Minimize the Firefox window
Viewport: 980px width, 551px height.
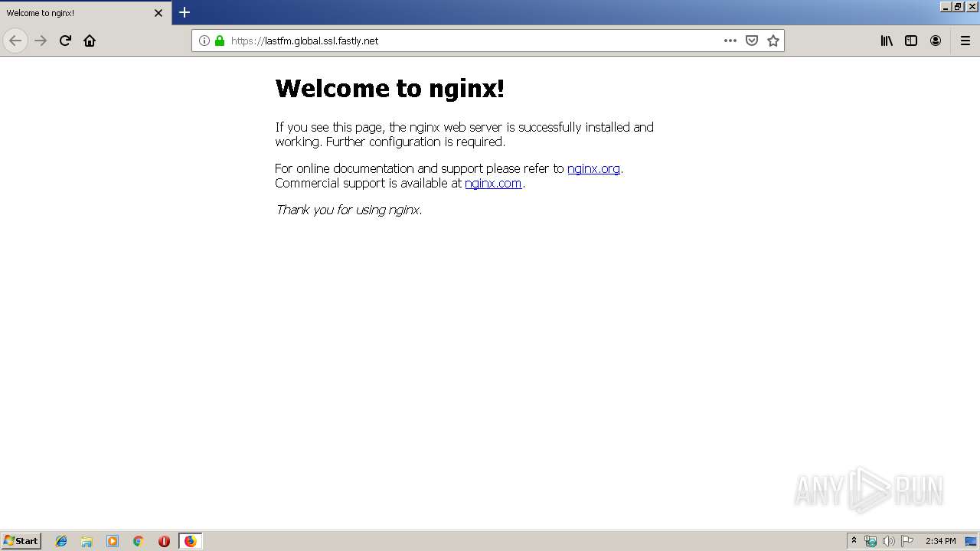[x=946, y=6]
